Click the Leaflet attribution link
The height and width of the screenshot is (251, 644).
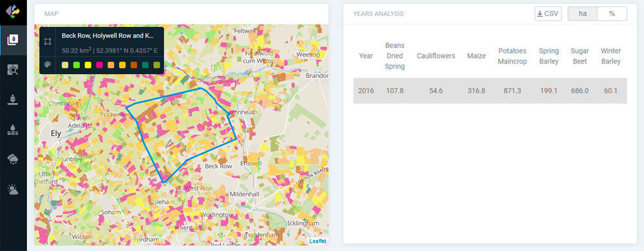pyautogui.click(x=318, y=241)
